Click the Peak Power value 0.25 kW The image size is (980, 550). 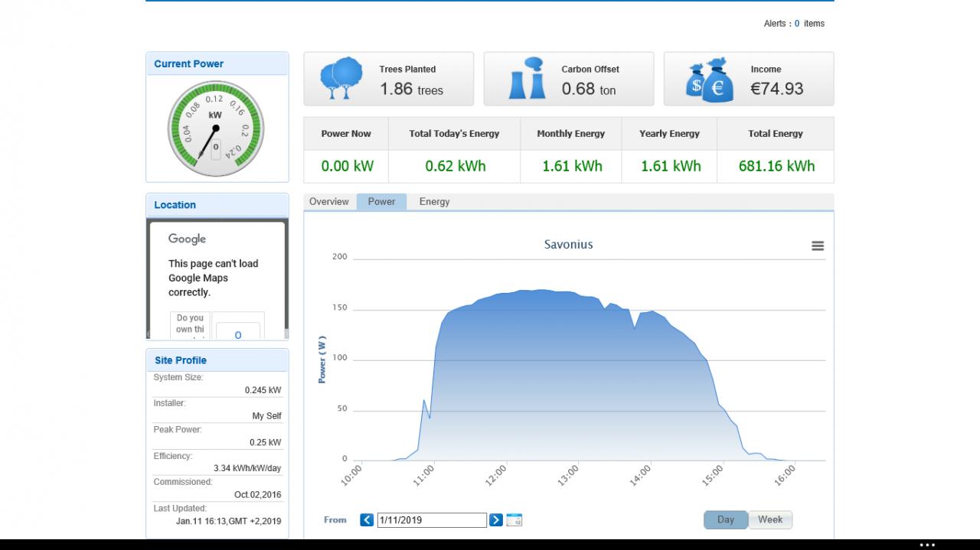click(265, 442)
